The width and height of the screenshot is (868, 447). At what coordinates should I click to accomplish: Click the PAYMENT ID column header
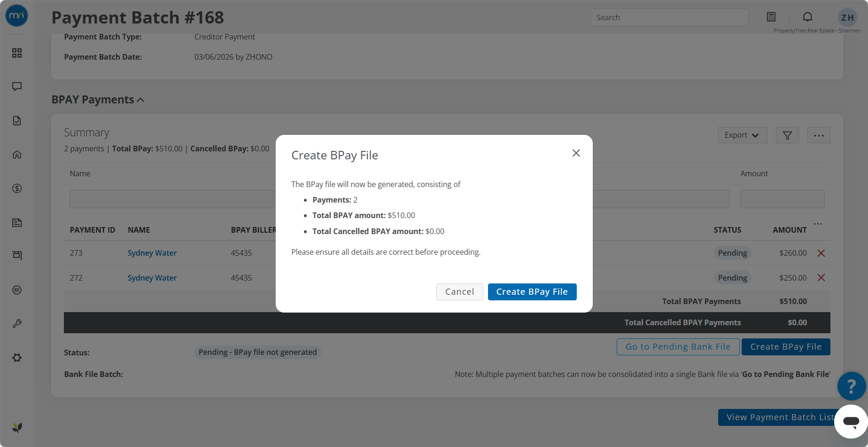[93, 230]
